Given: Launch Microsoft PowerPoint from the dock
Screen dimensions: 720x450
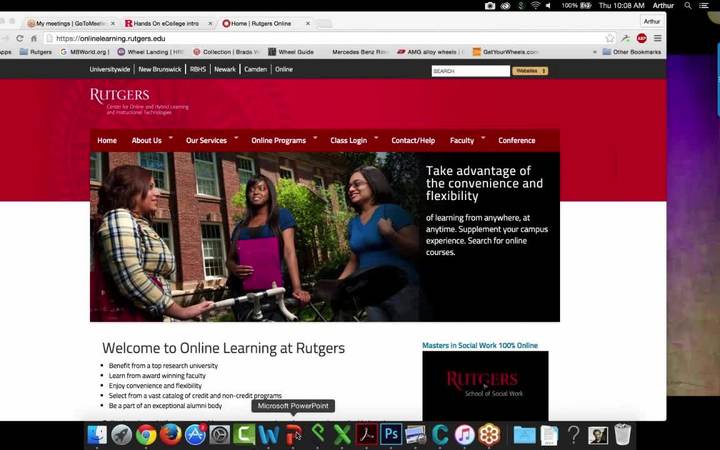Looking at the screenshot, I should (x=293, y=434).
